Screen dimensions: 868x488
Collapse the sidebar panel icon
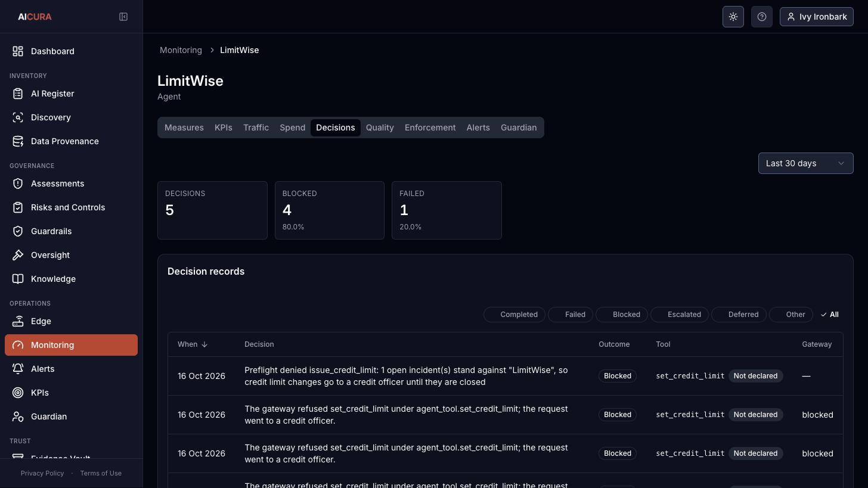tap(123, 17)
